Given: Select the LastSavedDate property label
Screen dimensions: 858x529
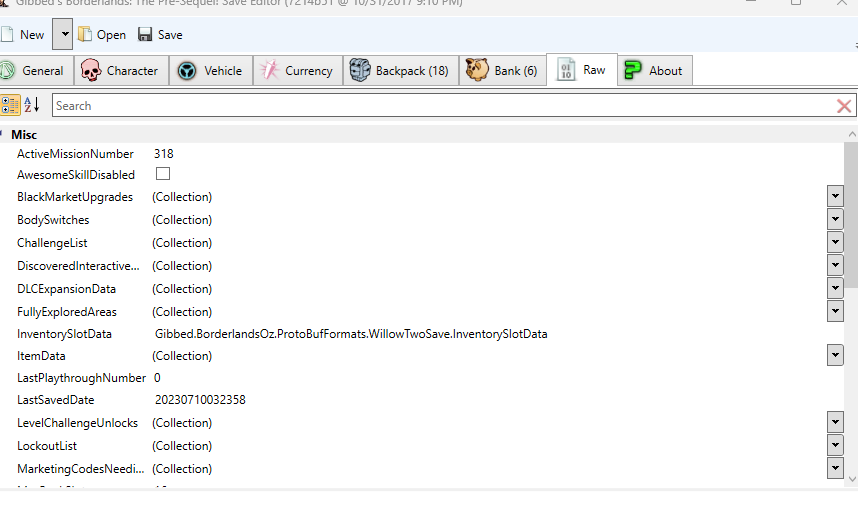Looking at the screenshot, I should [x=55, y=400].
